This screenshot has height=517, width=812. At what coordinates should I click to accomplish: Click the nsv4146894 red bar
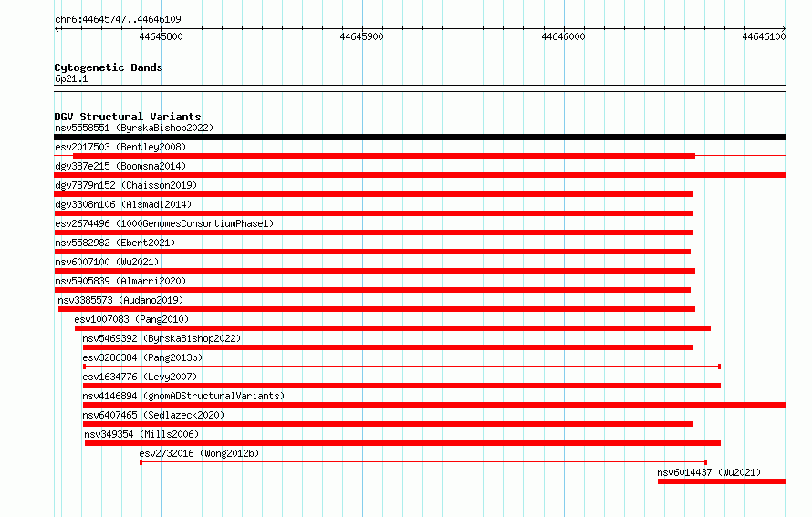coord(434,405)
